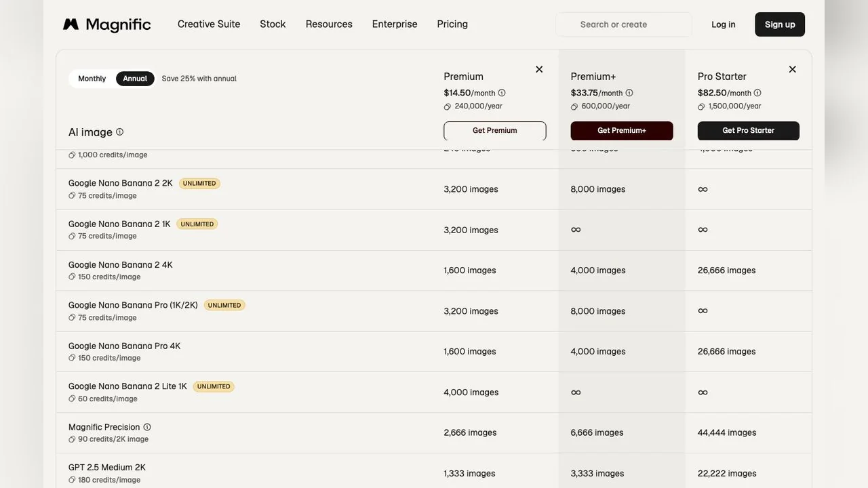This screenshot has height=488, width=868.
Task: Click the 3,333 images cell
Action: 597,473
